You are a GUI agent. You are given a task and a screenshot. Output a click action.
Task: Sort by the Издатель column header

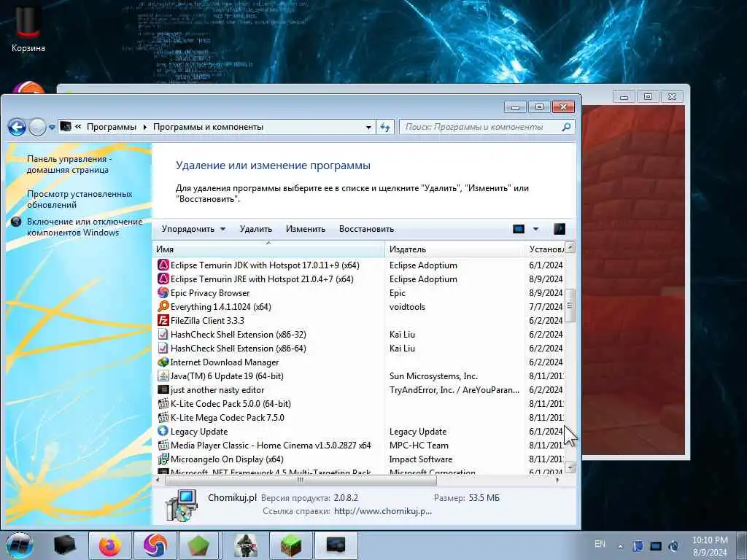click(x=454, y=249)
